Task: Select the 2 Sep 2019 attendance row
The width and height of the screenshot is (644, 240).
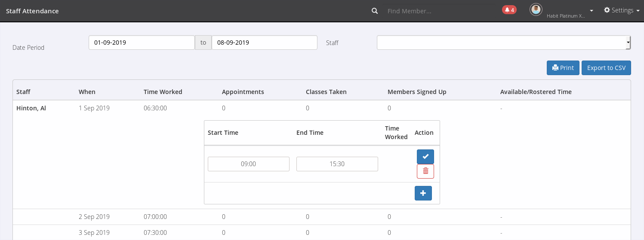Action: coord(94,217)
